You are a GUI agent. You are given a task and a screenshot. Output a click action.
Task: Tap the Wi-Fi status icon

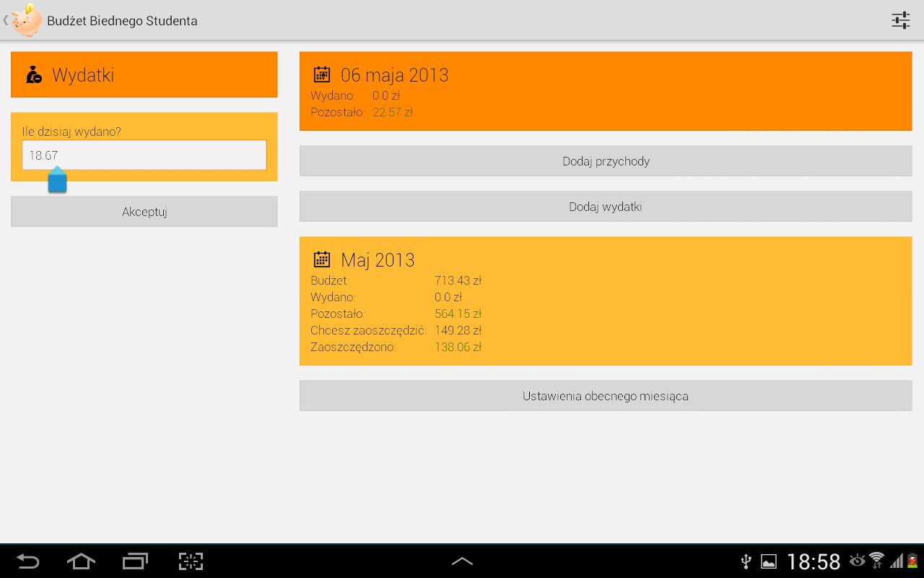point(876,561)
